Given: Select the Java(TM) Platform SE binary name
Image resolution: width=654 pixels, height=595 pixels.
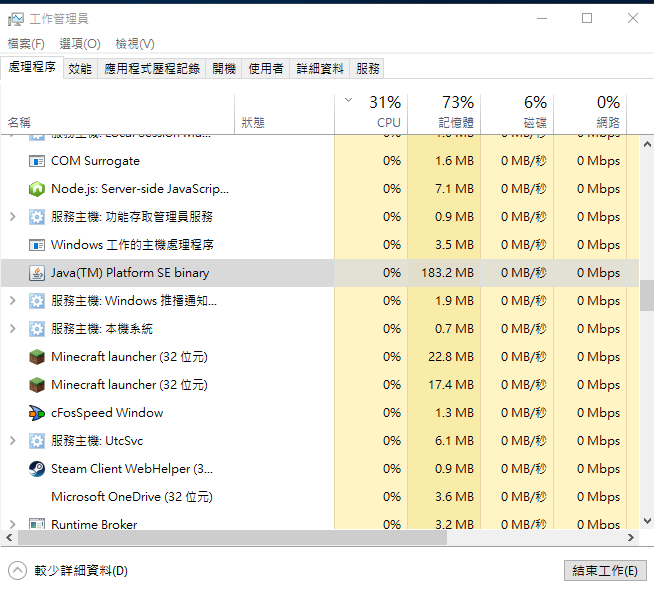Looking at the screenshot, I should (130, 273).
